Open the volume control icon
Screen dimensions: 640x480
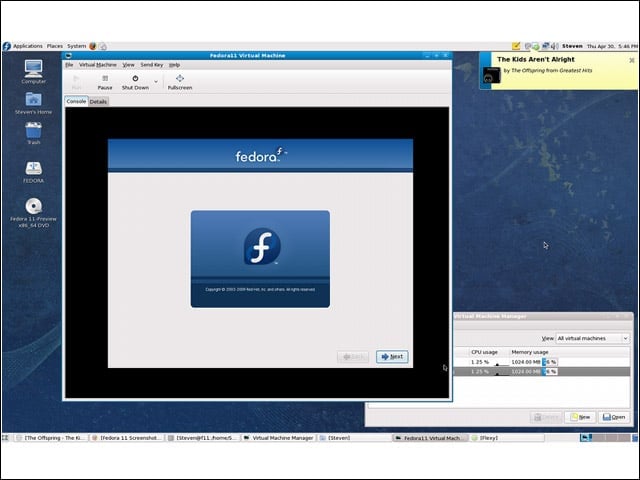pyautogui.click(x=554, y=46)
